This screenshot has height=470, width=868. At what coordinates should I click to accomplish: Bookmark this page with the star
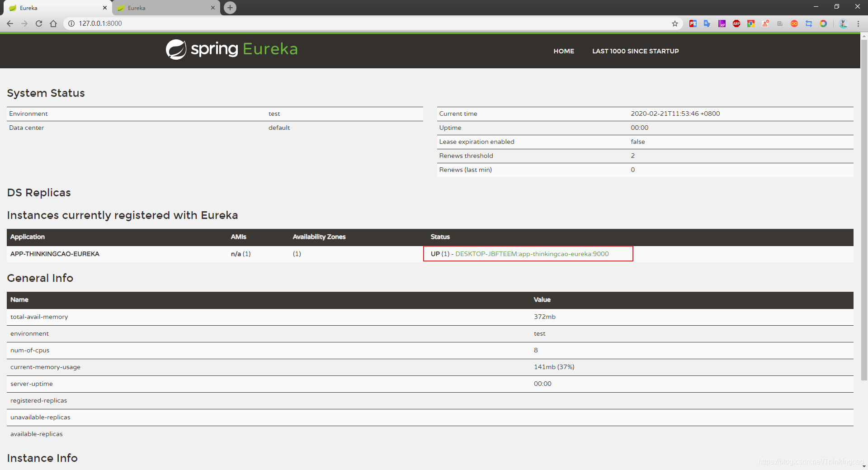click(x=675, y=24)
